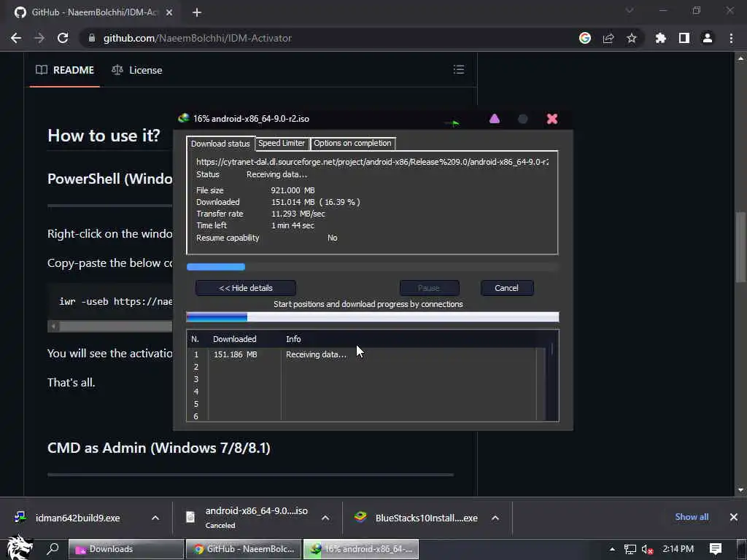The width and height of the screenshot is (747, 560).
Task: Close the Chrome downloads bar
Action: coord(734,517)
